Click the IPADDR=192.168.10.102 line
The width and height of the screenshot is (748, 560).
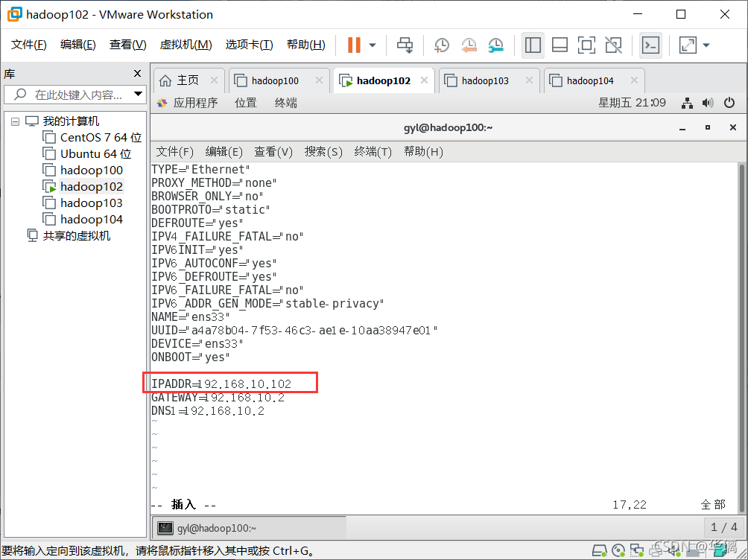[221, 384]
